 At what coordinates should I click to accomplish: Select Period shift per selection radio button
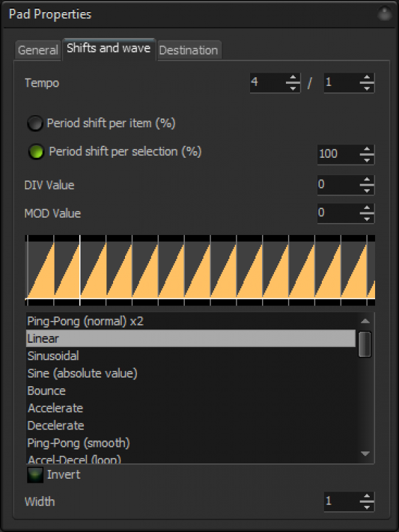click(36, 152)
